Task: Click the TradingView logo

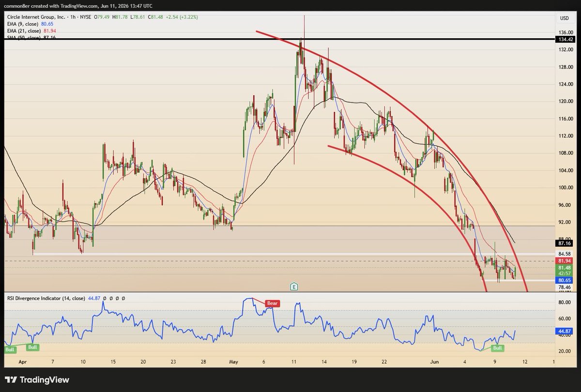Action: (x=37, y=380)
